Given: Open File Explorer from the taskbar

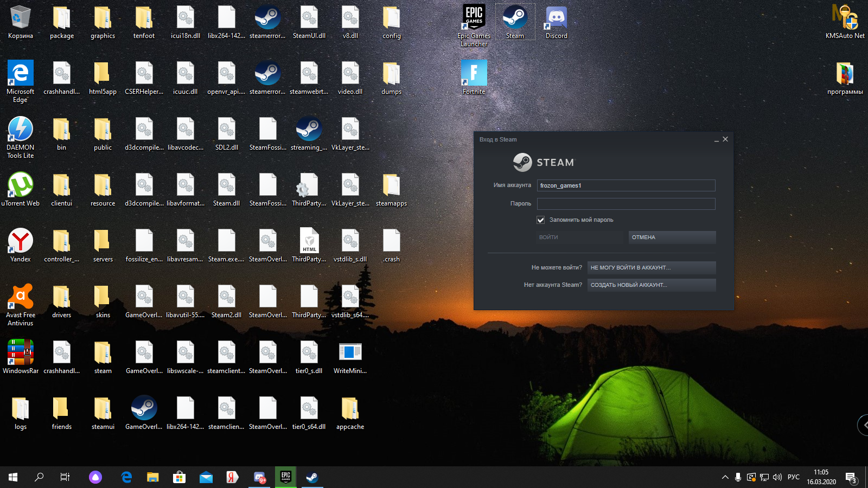Looking at the screenshot, I should pos(153,477).
